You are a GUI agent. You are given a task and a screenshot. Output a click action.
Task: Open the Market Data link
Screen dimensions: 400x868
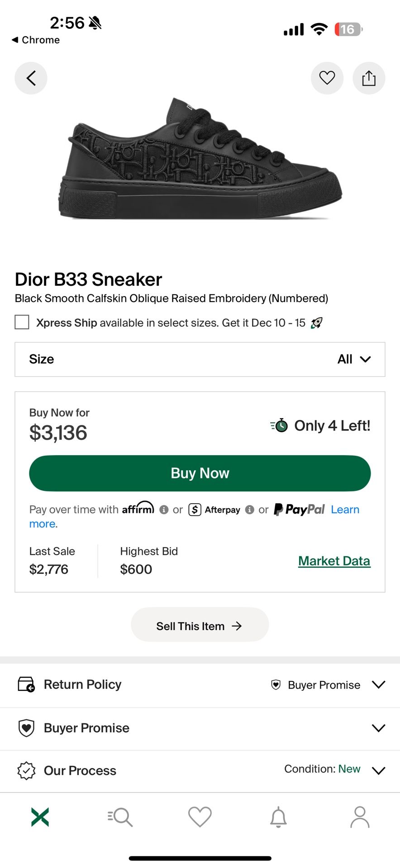click(x=334, y=561)
